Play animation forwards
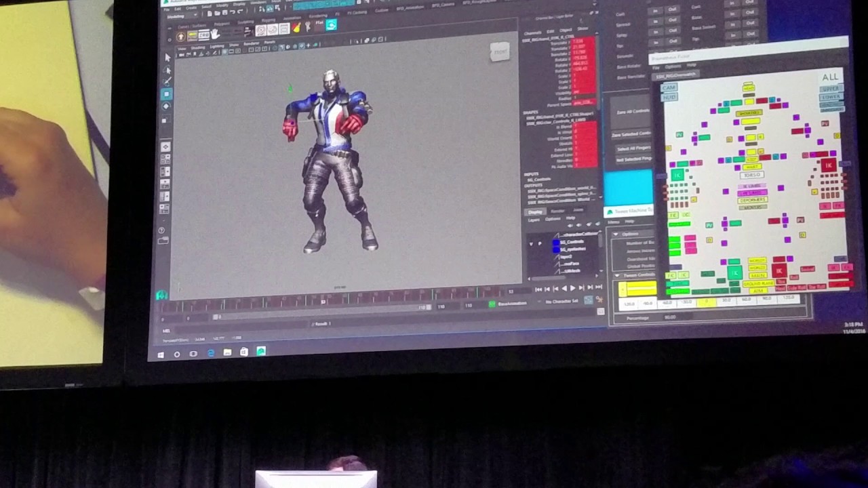The image size is (868, 488). 572,288
